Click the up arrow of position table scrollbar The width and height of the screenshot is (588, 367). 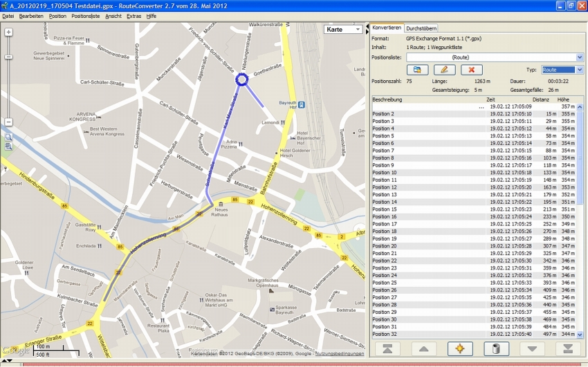coord(580,106)
